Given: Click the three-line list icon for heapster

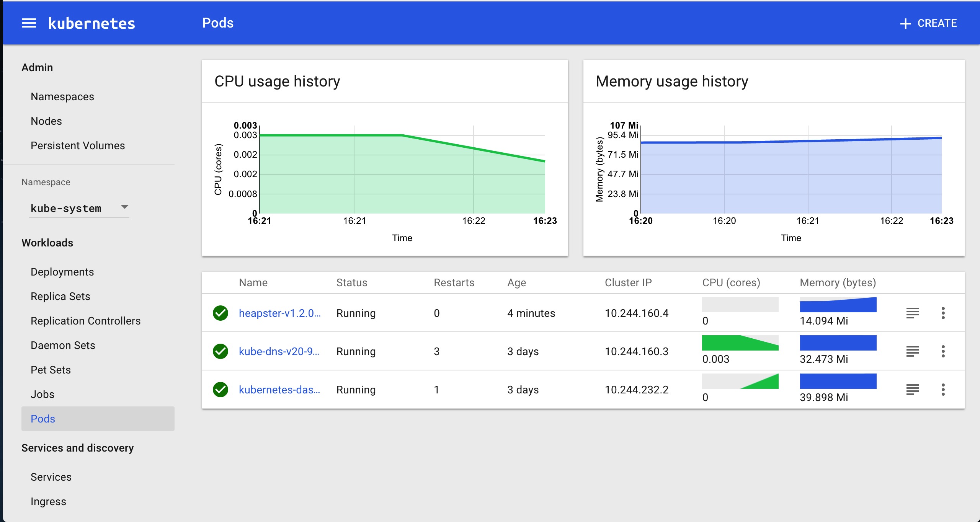Looking at the screenshot, I should point(912,313).
